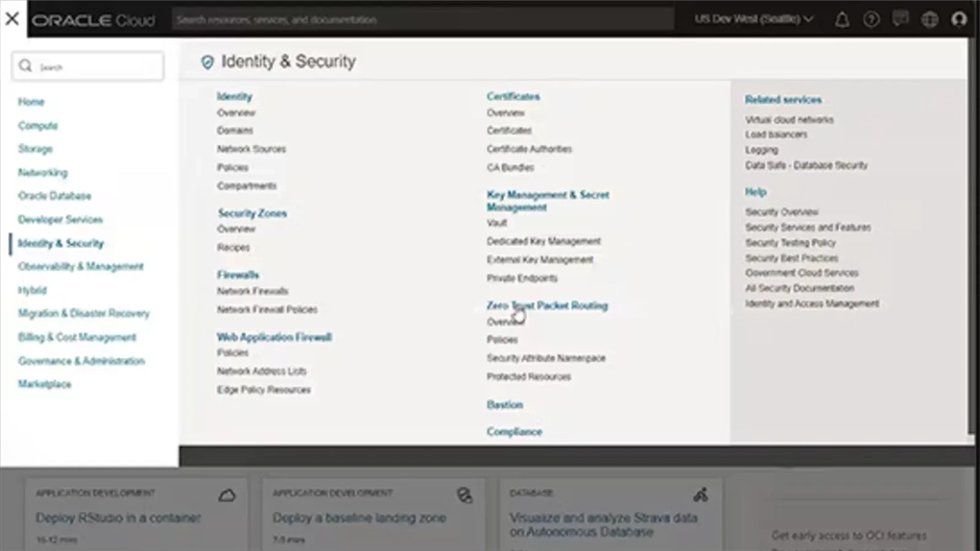The width and height of the screenshot is (980, 551).
Task: Open the user profile avatar icon
Action: coord(959,20)
